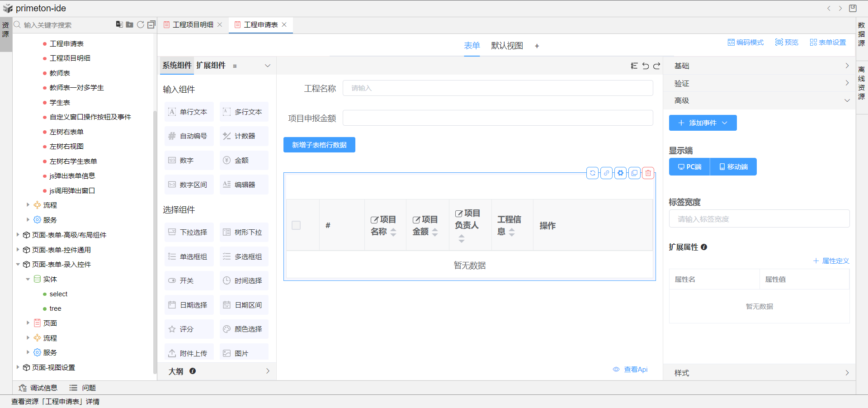Open the 添加事件 dropdown
This screenshot has height=408, width=868.
(703, 123)
